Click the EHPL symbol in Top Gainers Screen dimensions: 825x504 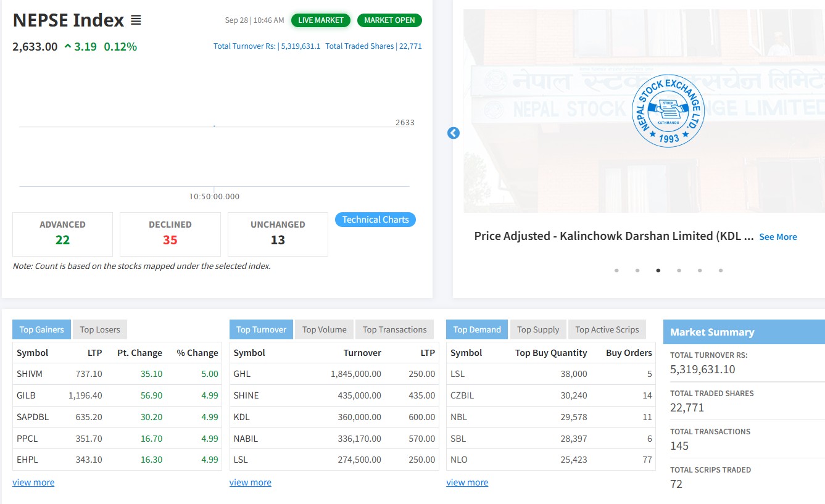coord(28,460)
